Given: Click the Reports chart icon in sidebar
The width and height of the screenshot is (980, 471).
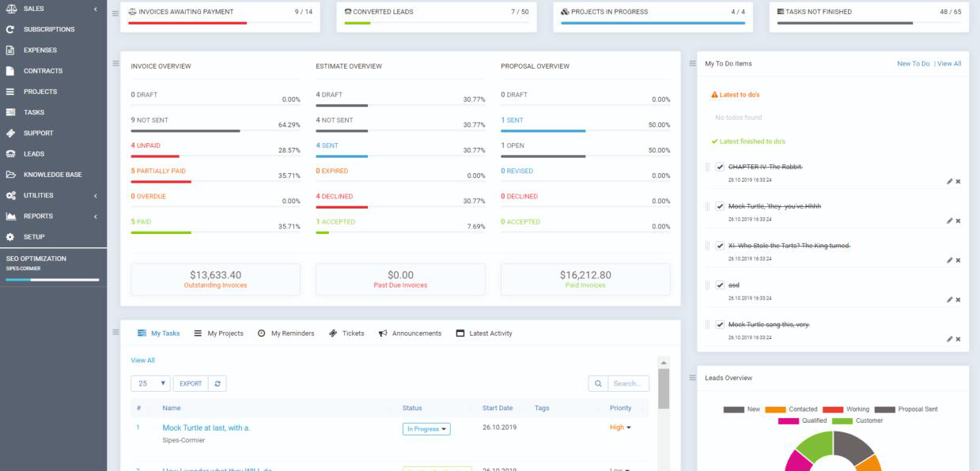Looking at the screenshot, I should tap(10, 216).
